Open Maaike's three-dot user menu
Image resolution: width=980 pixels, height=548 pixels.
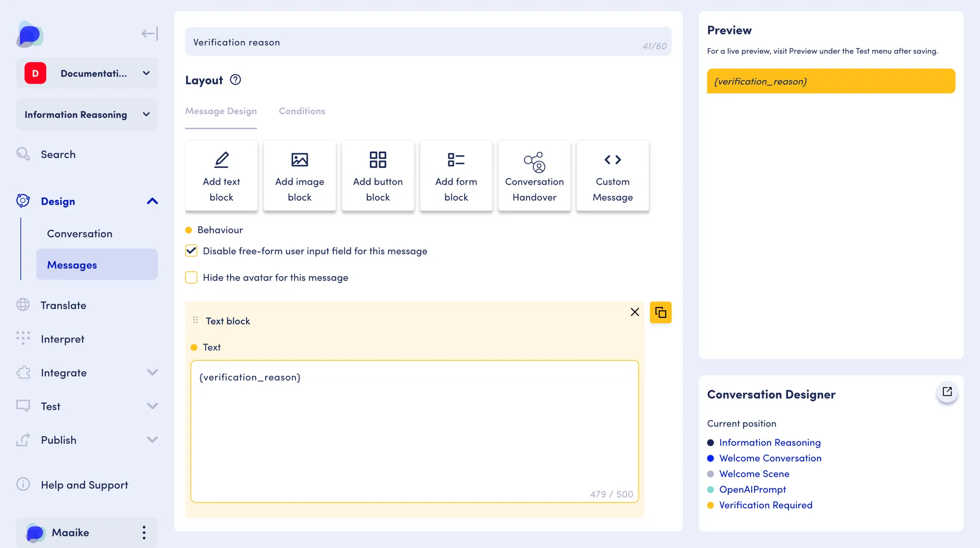[144, 533]
